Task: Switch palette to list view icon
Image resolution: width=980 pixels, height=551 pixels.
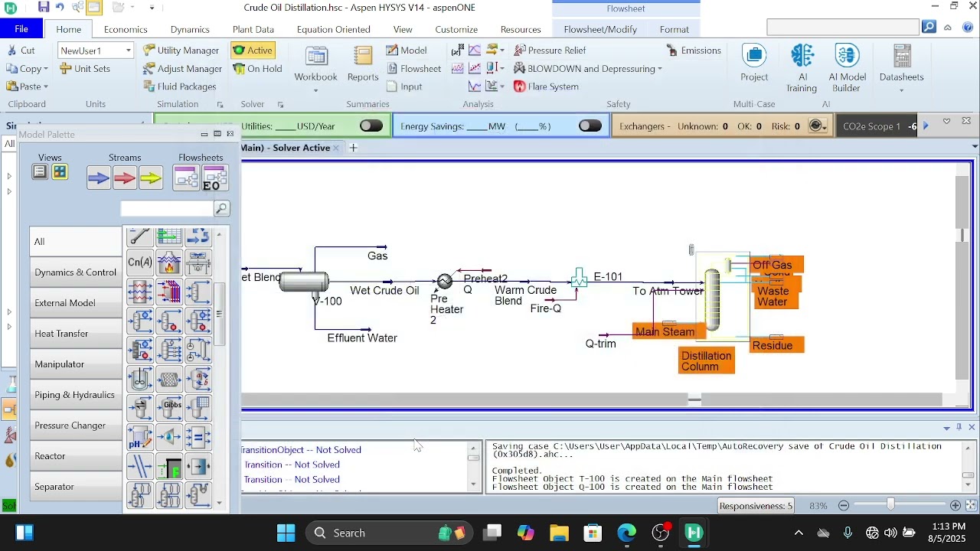Action: coord(40,172)
